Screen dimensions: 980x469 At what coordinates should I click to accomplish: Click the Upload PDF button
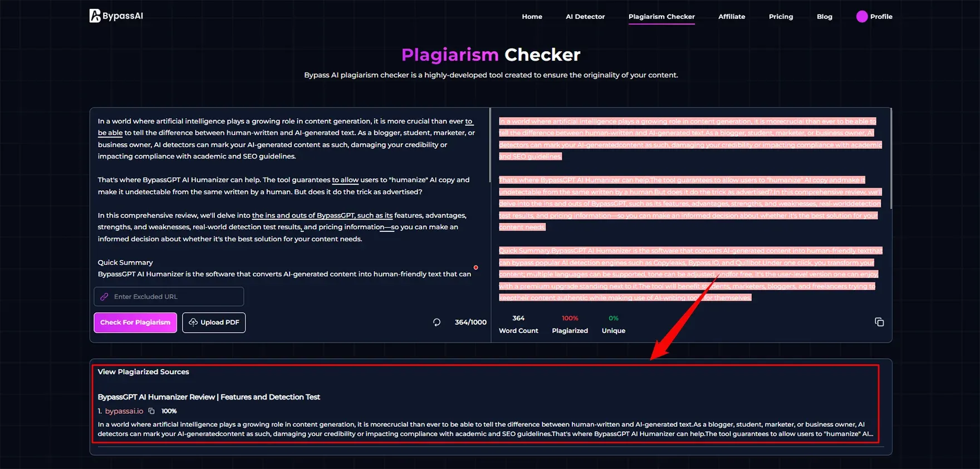tap(214, 323)
